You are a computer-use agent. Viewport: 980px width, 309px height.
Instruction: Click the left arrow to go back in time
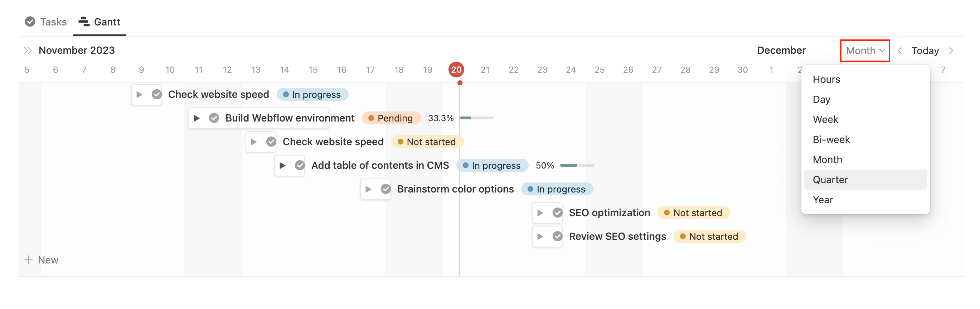click(900, 50)
